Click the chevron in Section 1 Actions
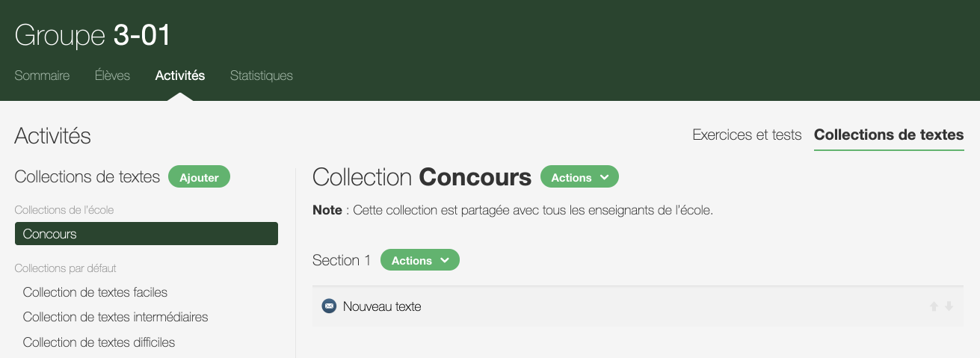This screenshot has height=358, width=980. click(445, 261)
